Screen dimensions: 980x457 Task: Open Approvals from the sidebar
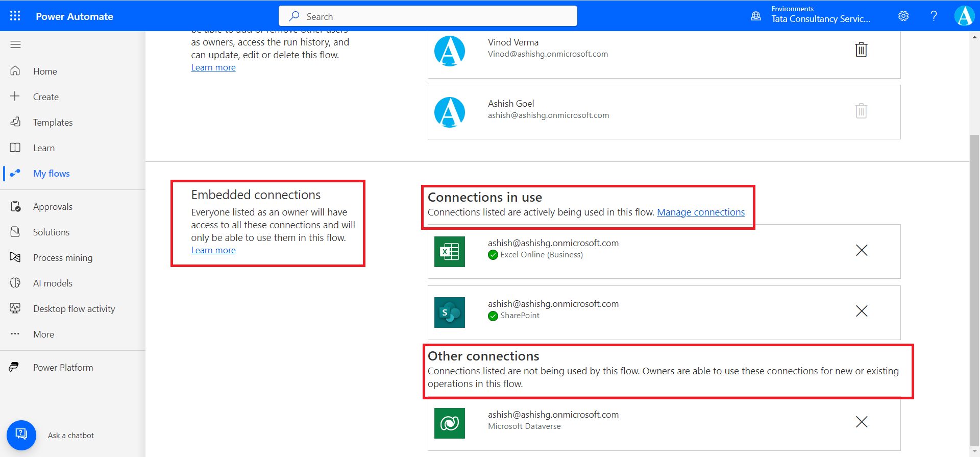click(x=53, y=207)
